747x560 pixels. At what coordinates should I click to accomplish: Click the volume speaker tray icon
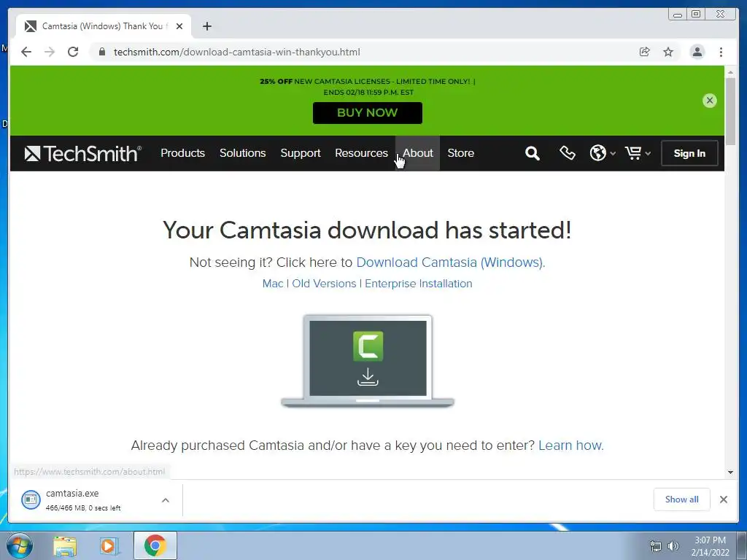pyautogui.click(x=673, y=546)
